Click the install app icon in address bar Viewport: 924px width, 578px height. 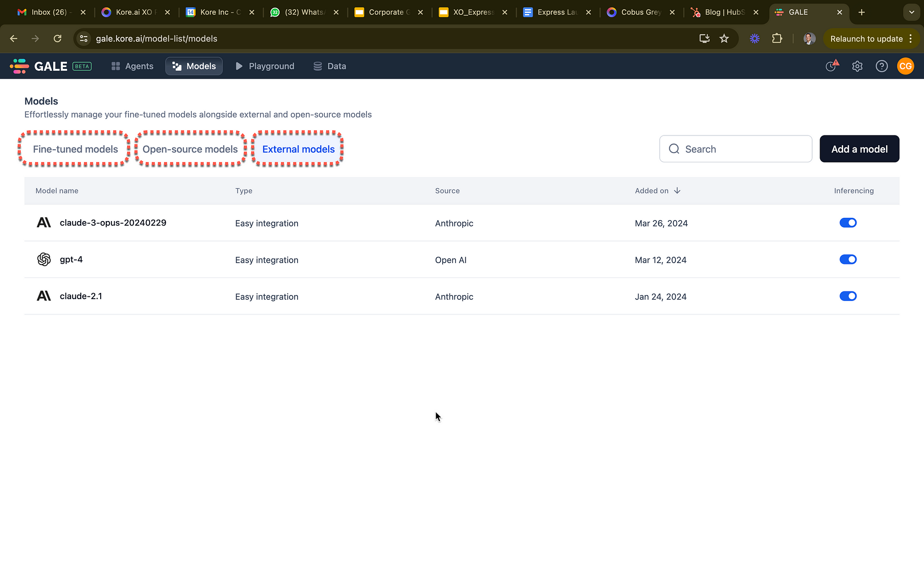tap(704, 39)
